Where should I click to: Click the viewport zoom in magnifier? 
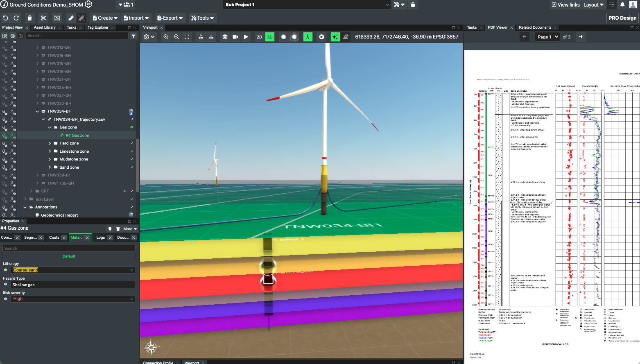pyautogui.click(x=166, y=37)
